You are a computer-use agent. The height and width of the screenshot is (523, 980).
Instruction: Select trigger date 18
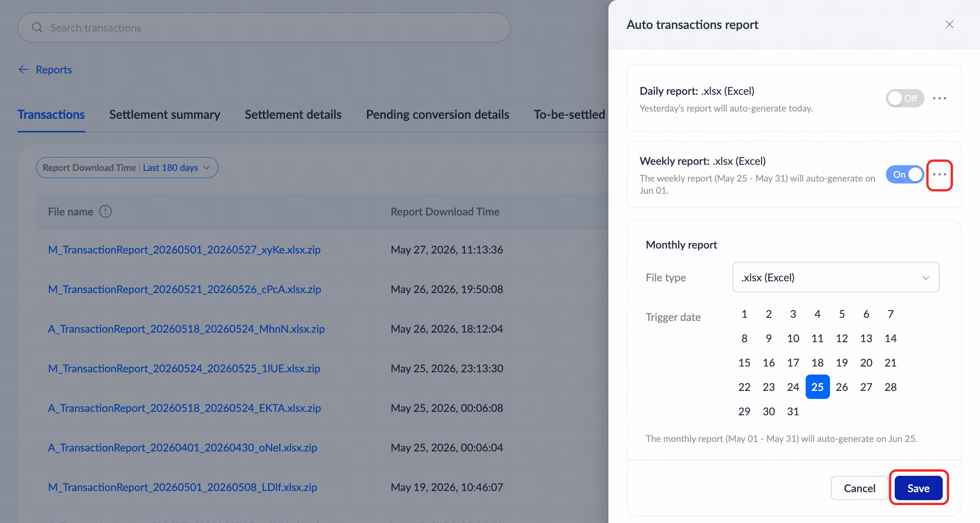click(x=817, y=363)
